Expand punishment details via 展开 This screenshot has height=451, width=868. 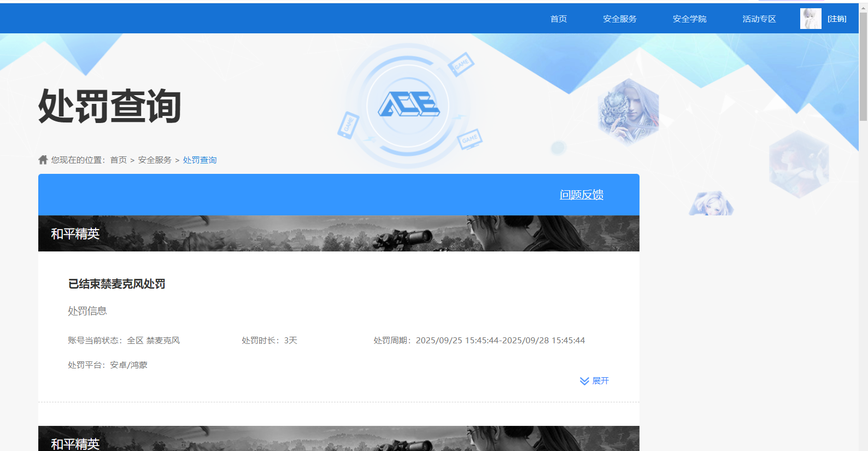(x=600, y=381)
